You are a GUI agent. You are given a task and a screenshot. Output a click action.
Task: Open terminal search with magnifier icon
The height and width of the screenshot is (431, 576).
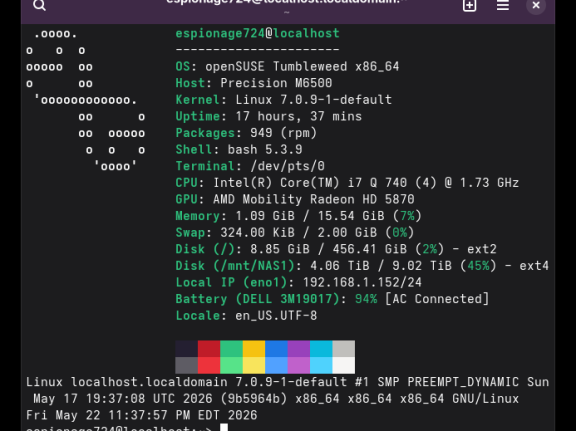[x=39, y=5]
